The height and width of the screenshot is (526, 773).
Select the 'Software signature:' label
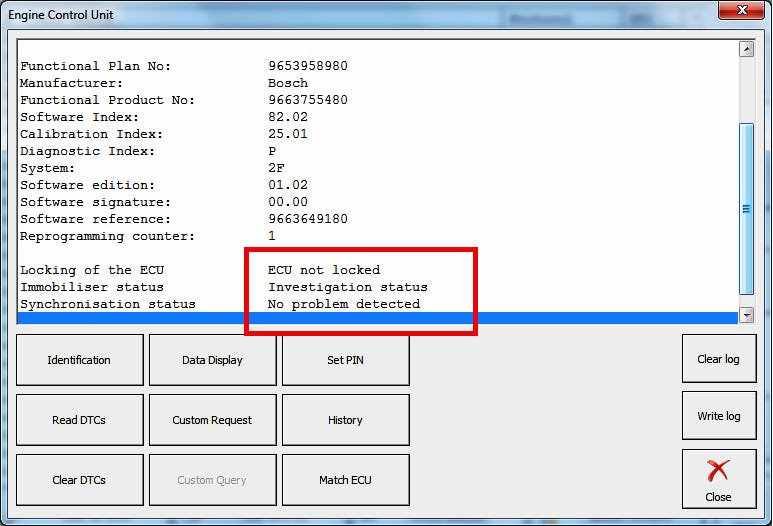point(96,203)
